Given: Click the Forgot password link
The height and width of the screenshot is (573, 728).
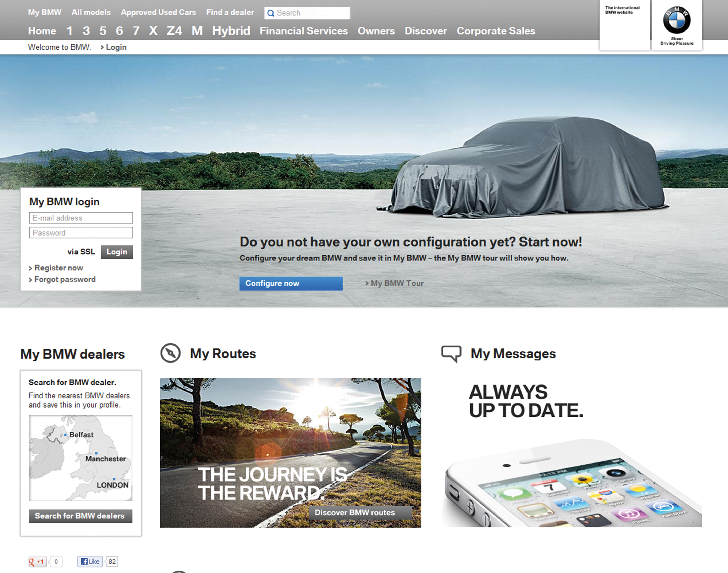Looking at the screenshot, I should click(x=65, y=279).
